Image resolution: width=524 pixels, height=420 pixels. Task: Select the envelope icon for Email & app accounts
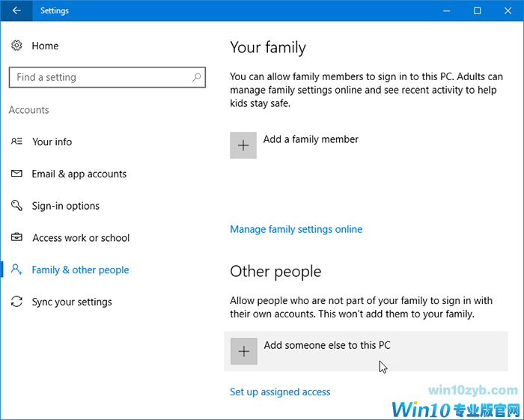16,174
